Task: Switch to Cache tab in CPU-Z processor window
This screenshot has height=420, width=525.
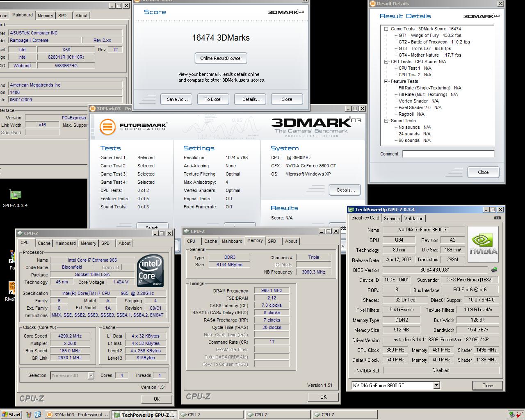Action: (44, 243)
